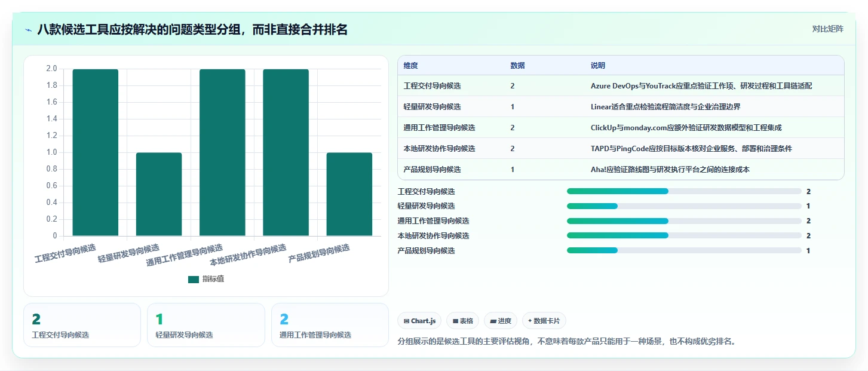Click the 维度 column header
The image size is (868, 371).
[411, 65]
